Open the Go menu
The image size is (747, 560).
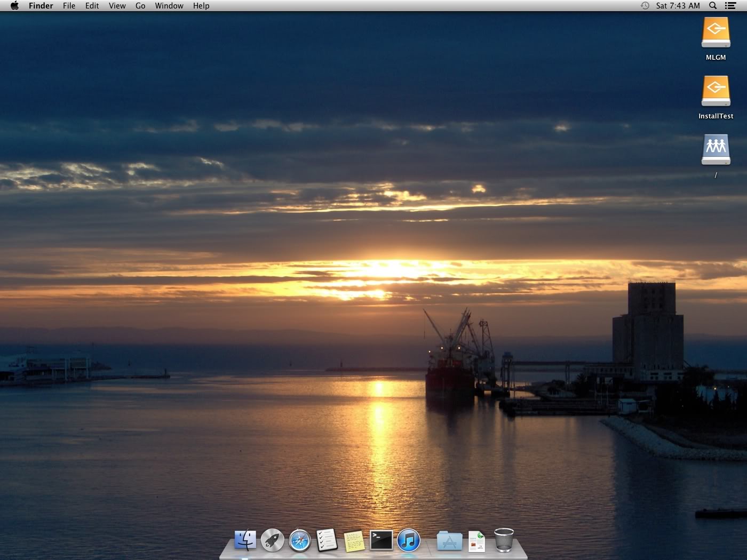pyautogui.click(x=140, y=6)
